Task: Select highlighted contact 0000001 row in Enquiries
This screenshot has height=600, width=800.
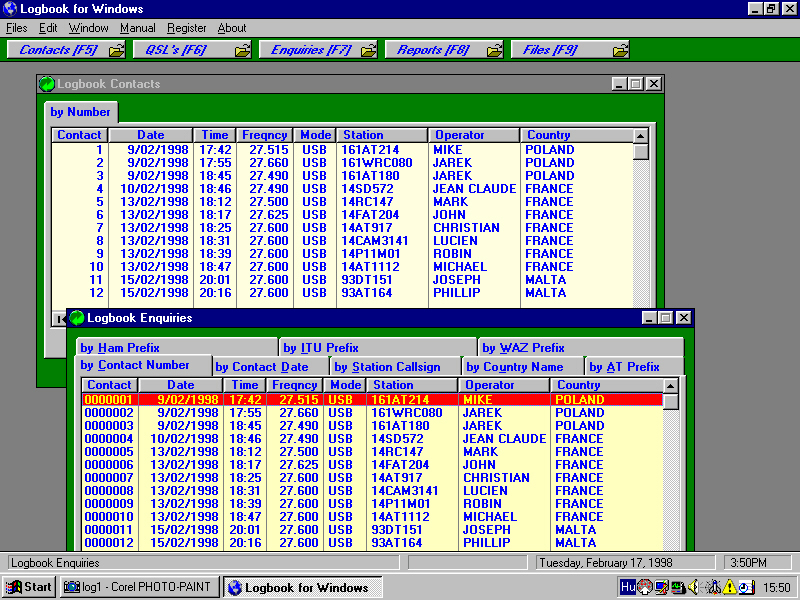Action: pos(372,399)
